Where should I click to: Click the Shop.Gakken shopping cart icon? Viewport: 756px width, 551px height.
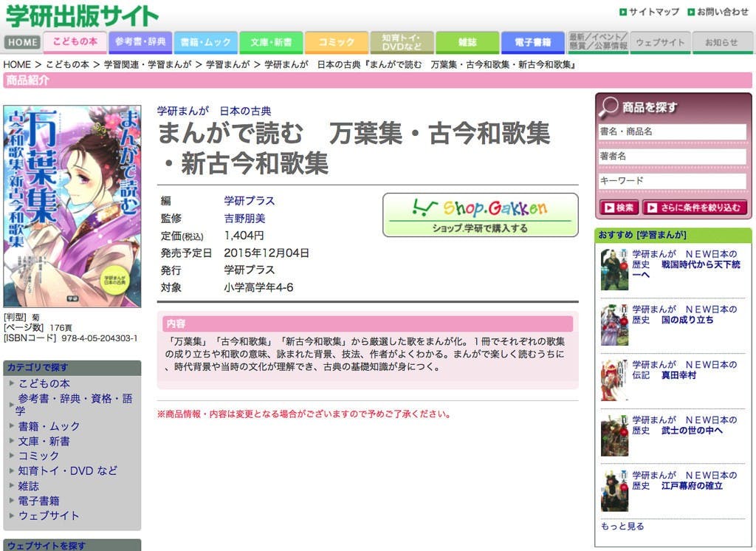425,208
